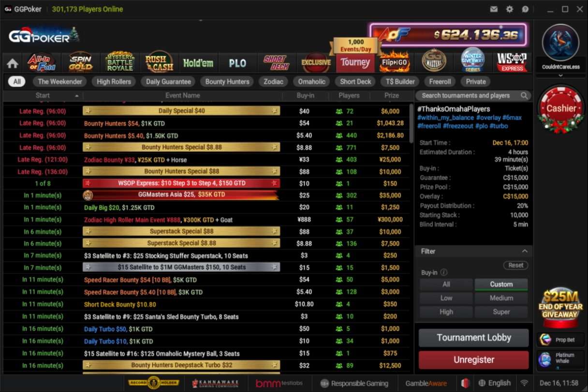Open the messages envelope icon
This screenshot has height=392, width=588.
(494, 9)
